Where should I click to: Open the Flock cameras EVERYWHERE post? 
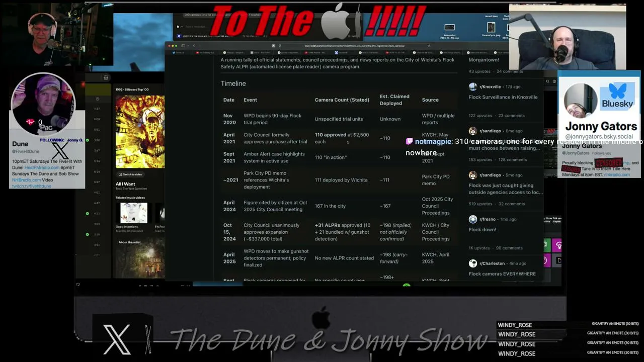502,274
